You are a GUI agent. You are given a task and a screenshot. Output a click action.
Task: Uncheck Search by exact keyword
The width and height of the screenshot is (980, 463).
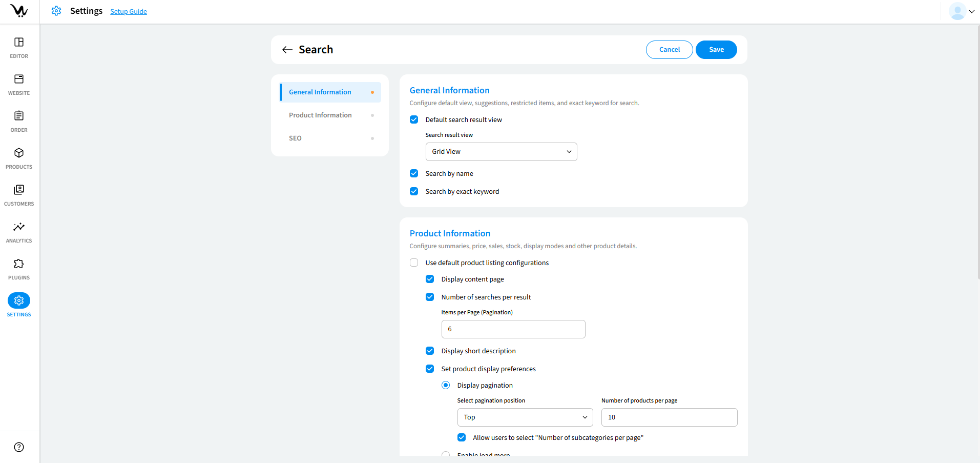pyautogui.click(x=414, y=192)
